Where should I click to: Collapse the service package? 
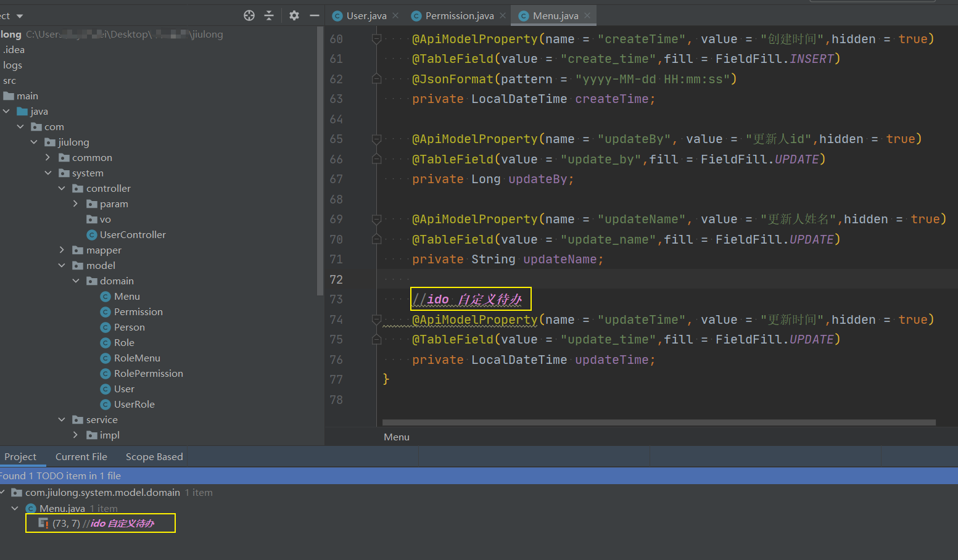tap(62, 419)
